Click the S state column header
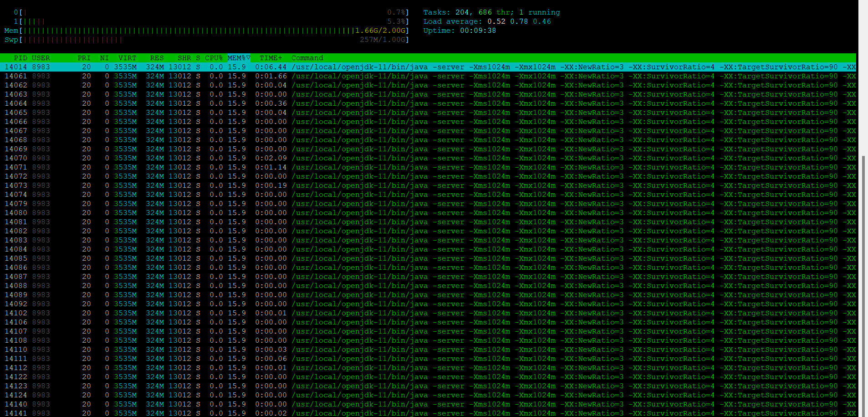 pos(198,58)
